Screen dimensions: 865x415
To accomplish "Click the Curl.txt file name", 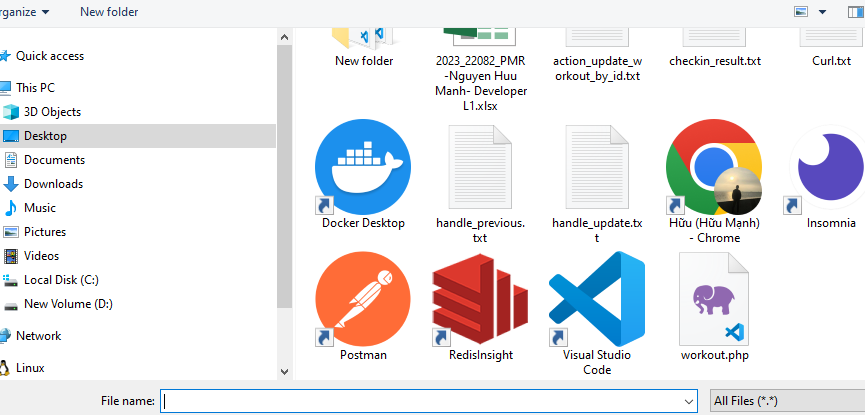I will click(x=831, y=61).
